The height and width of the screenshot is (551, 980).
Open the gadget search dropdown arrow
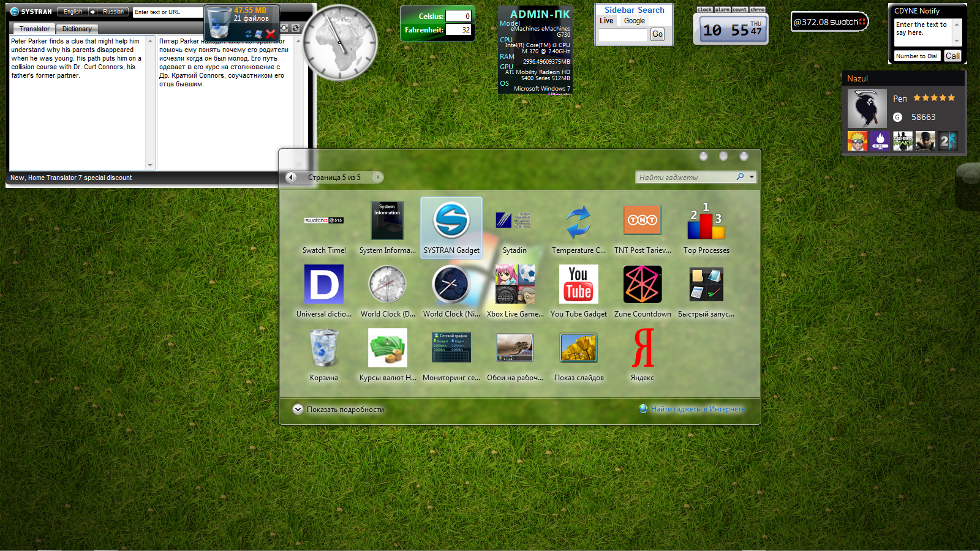752,177
